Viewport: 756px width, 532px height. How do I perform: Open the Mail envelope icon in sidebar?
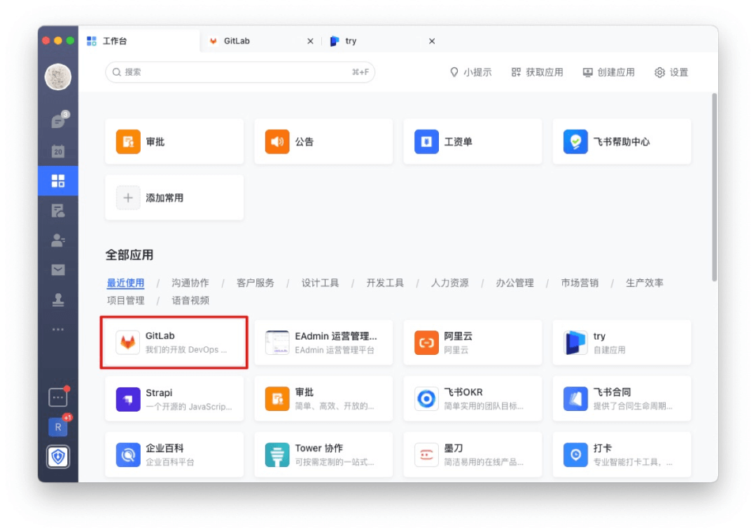coord(58,269)
